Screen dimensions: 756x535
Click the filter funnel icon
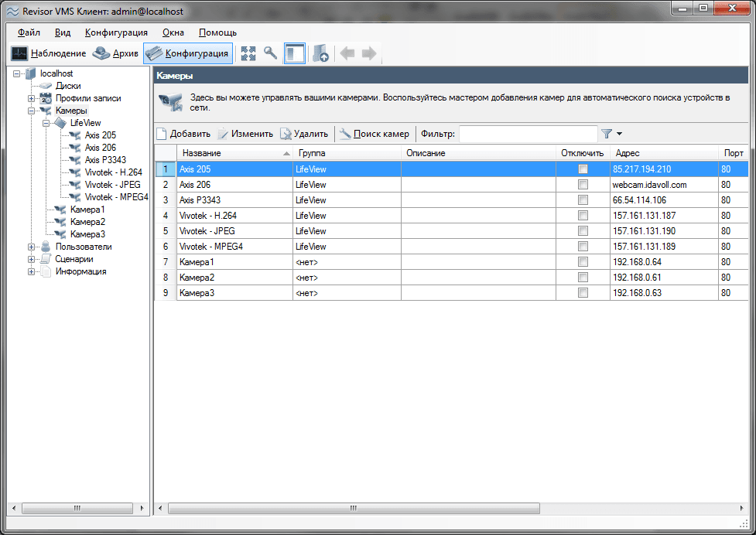(607, 134)
